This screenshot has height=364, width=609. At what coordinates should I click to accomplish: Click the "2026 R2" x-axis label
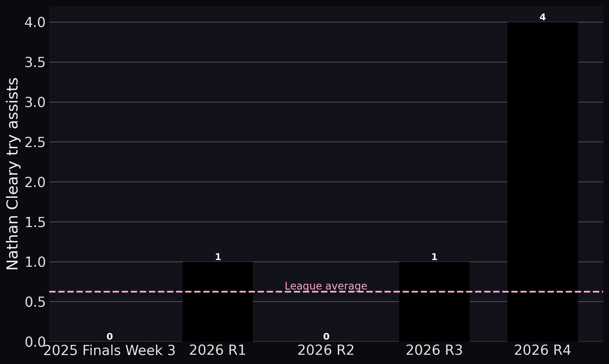(x=326, y=350)
